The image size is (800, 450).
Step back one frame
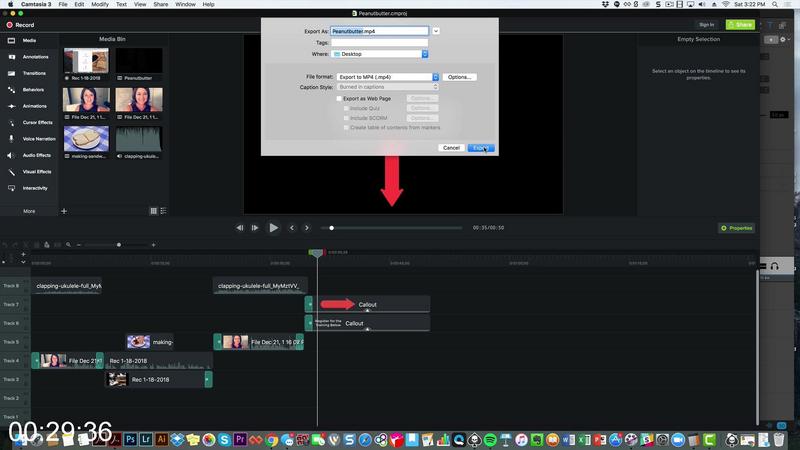point(239,228)
